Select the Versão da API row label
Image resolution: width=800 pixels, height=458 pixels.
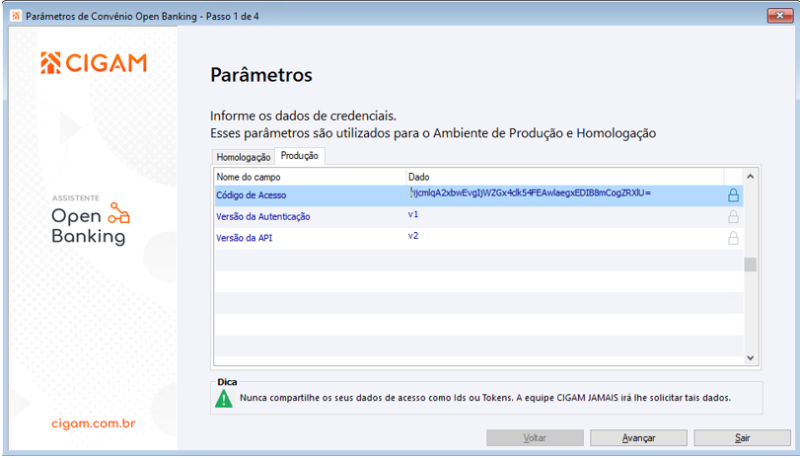coord(244,238)
